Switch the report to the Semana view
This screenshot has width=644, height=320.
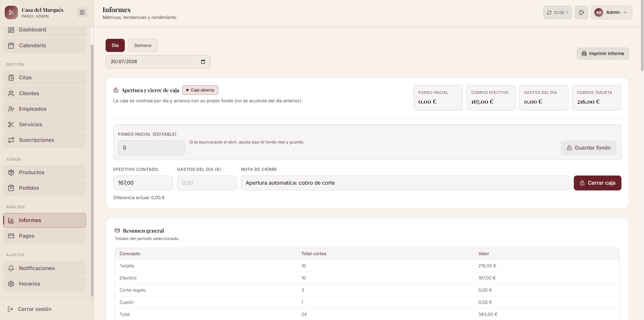pos(143,45)
